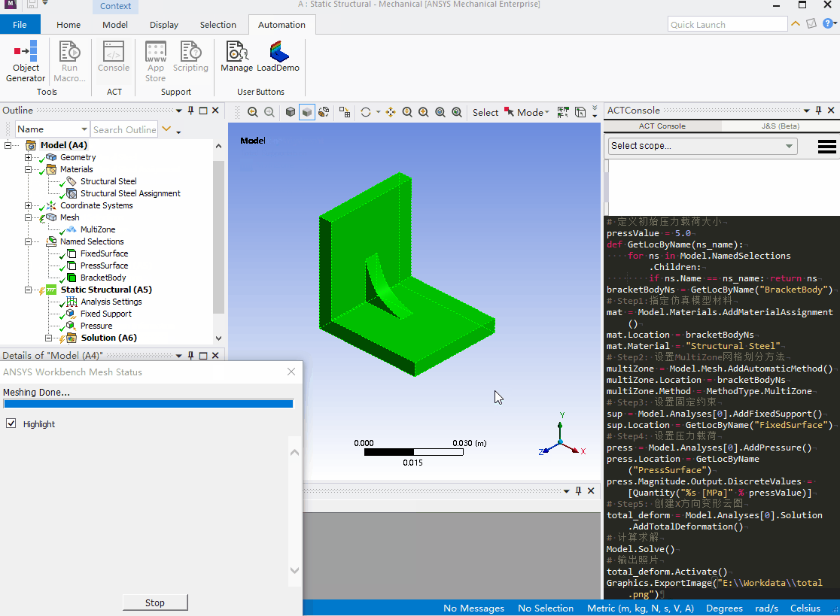Click the meshing progress bar
840x616 pixels.
coord(148,404)
